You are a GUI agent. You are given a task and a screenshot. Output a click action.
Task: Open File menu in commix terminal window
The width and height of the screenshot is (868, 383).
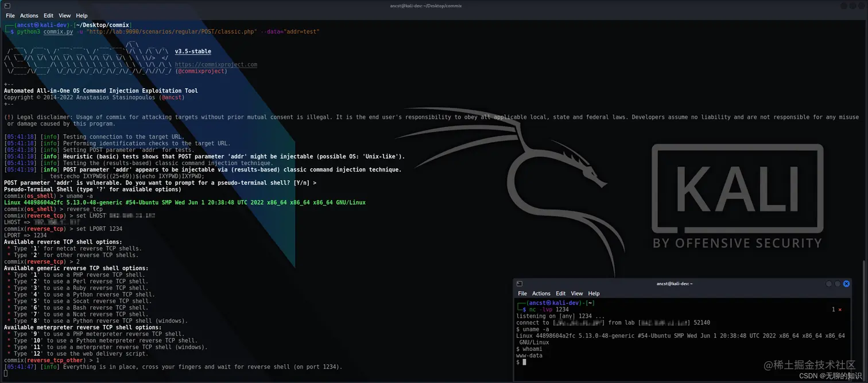click(x=10, y=15)
